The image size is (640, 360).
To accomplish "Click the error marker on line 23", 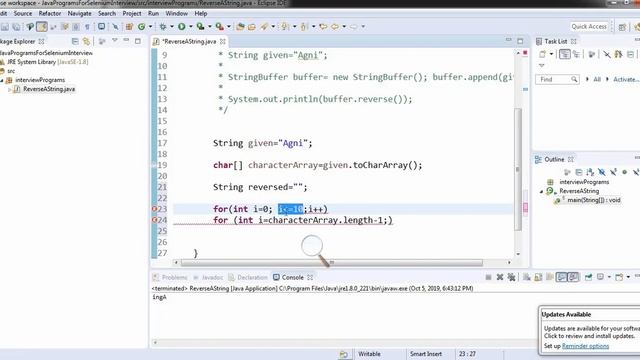I will pos(154,209).
